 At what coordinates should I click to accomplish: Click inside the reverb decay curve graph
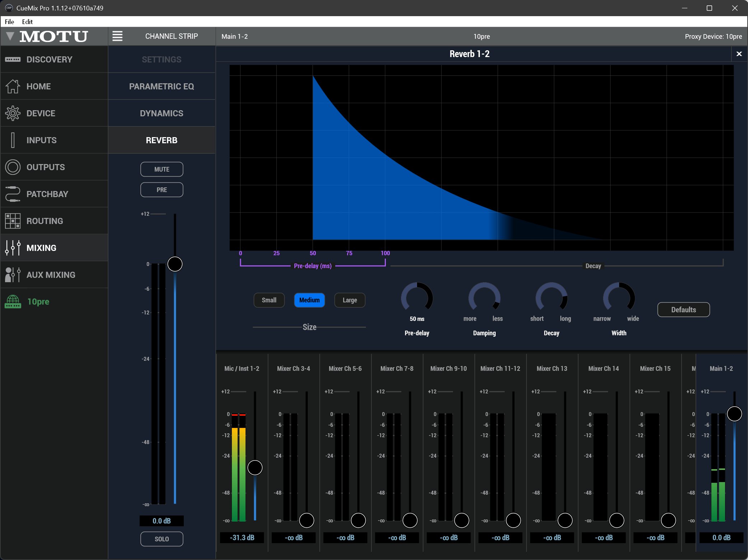[x=481, y=157]
